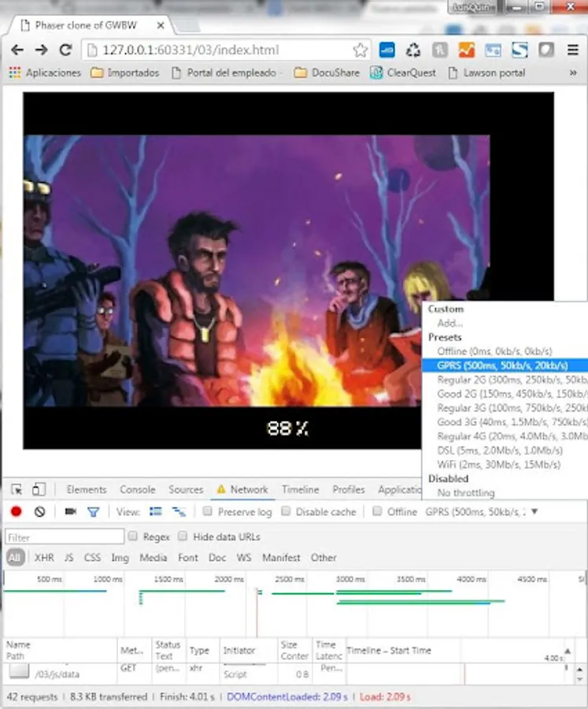The width and height of the screenshot is (588, 709).
Task: Activate the DevTools inspect element picker
Action: point(17,489)
